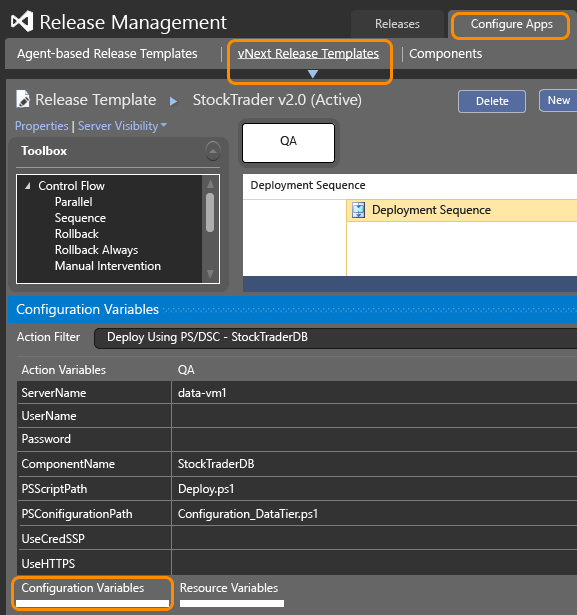The width and height of the screenshot is (577, 615).
Task: Select Agent-based Release Templates
Action: coord(107,54)
